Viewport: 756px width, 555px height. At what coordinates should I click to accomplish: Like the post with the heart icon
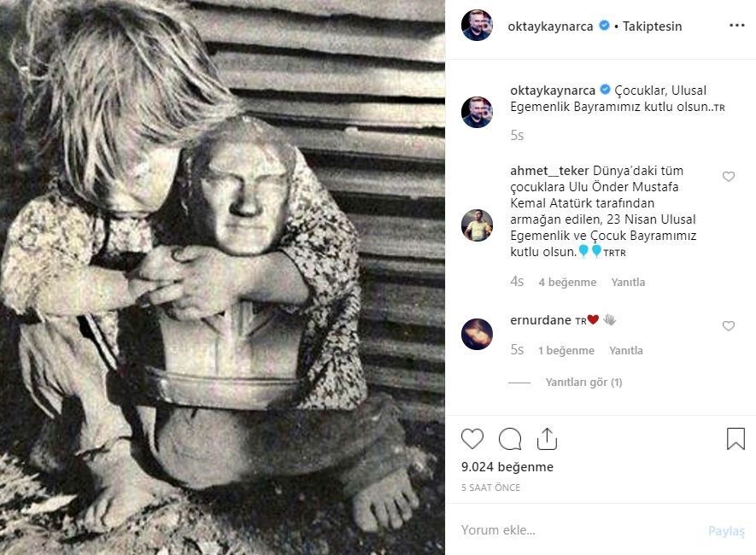tap(472, 439)
